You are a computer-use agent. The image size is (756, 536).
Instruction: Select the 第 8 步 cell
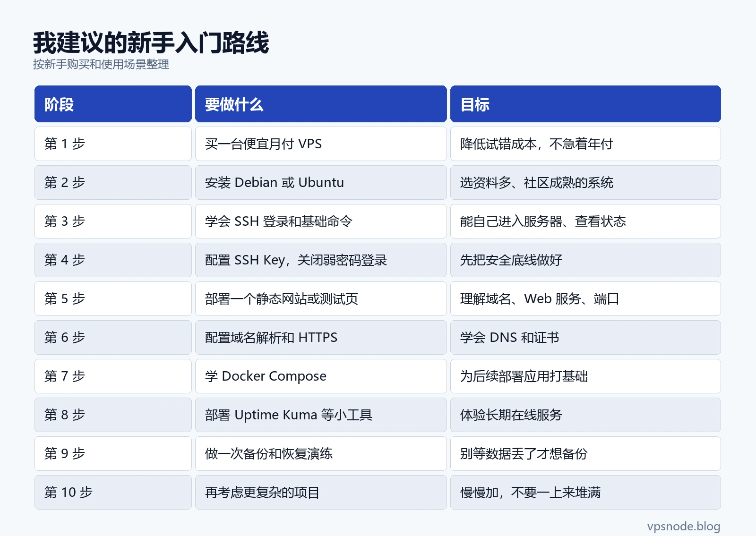point(113,415)
